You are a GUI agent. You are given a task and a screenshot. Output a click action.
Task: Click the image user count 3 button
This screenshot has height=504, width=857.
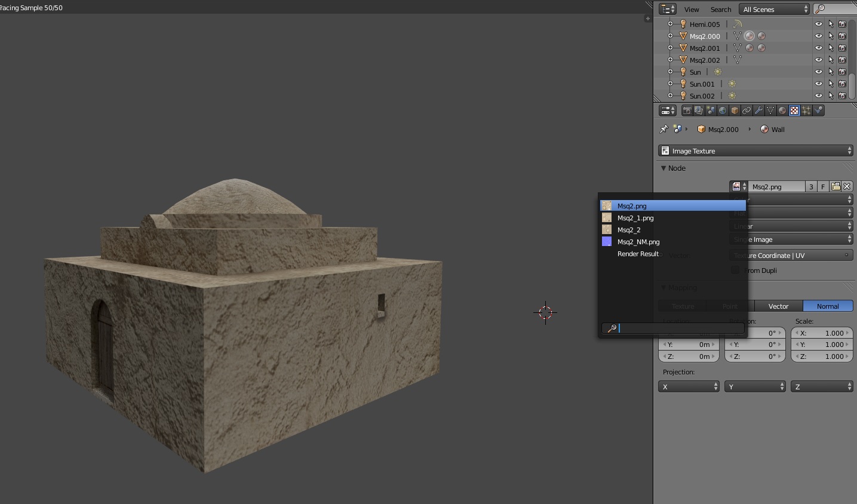point(811,186)
